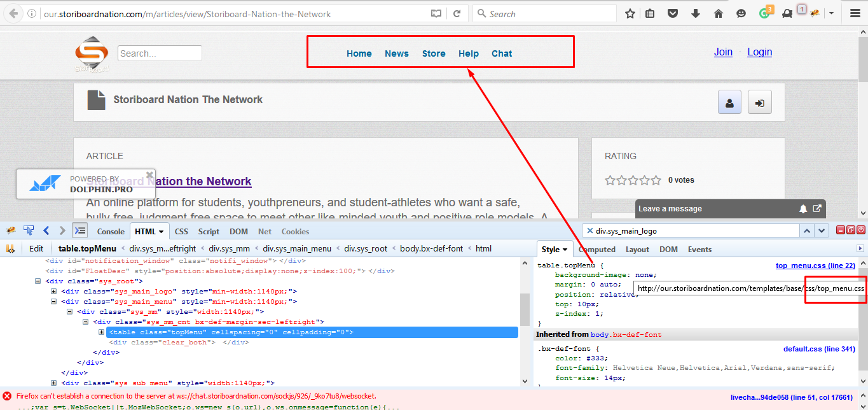Click the site Search input field
Viewport: 868px width, 410px height.
click(160, 53)
